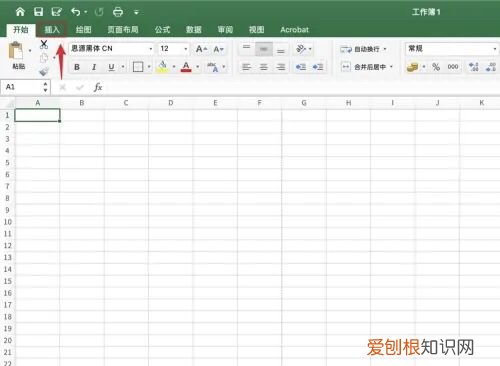Click the 自动换行 wrap text button

point(360,49)
